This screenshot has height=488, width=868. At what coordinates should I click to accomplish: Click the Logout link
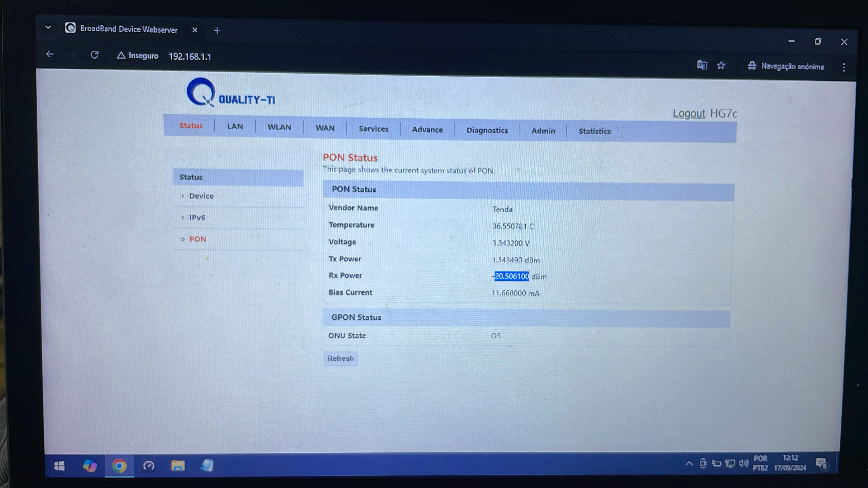[x=688, y=113]
